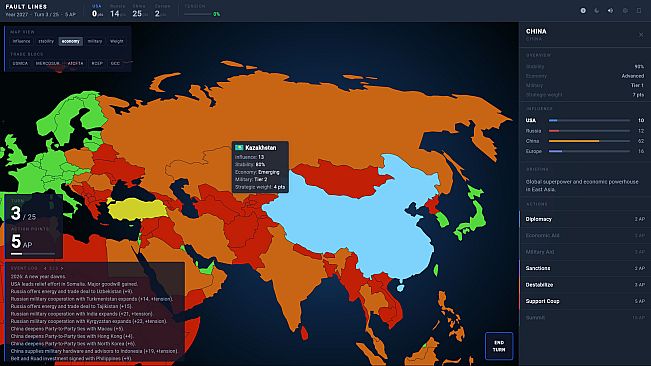Click the Stability 93% overview row
The height and width of the screenshot is (366, 651).
tap(585, 66)
